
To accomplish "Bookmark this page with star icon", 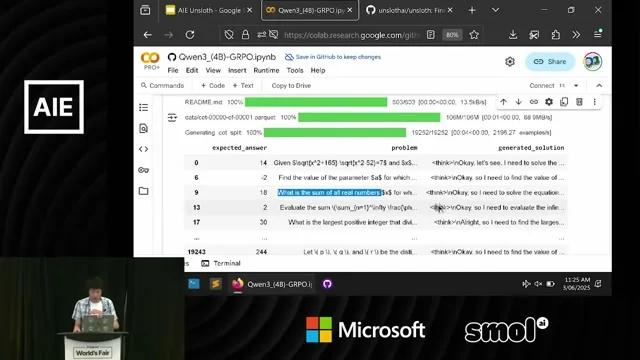I will pos(474,35).
